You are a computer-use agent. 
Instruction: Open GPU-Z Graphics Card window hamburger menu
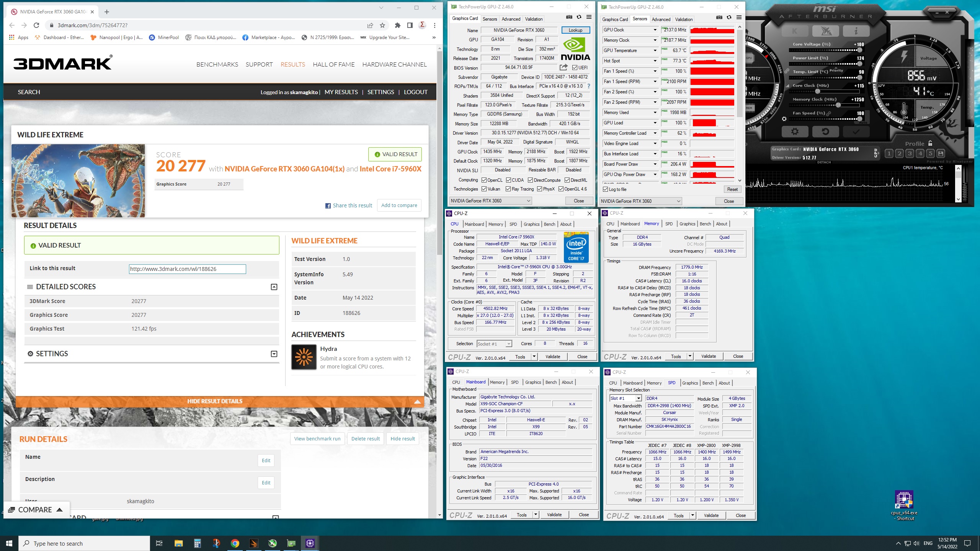589,17
